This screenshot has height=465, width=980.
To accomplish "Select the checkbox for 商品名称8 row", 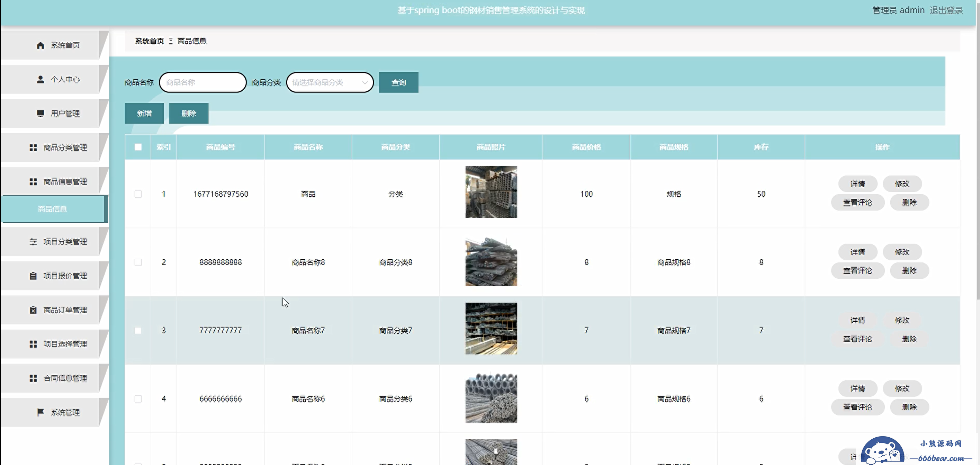I will [x=138, y=262].
